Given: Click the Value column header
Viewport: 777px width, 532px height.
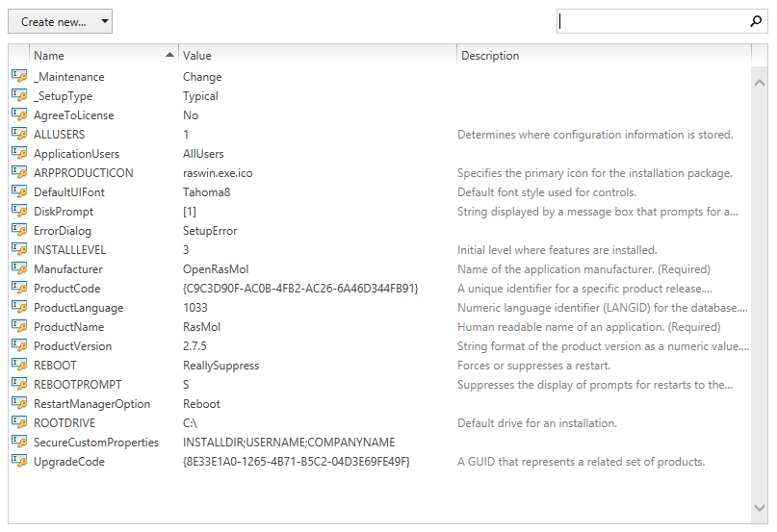Looking at the screenshot, I should [318, 56].
